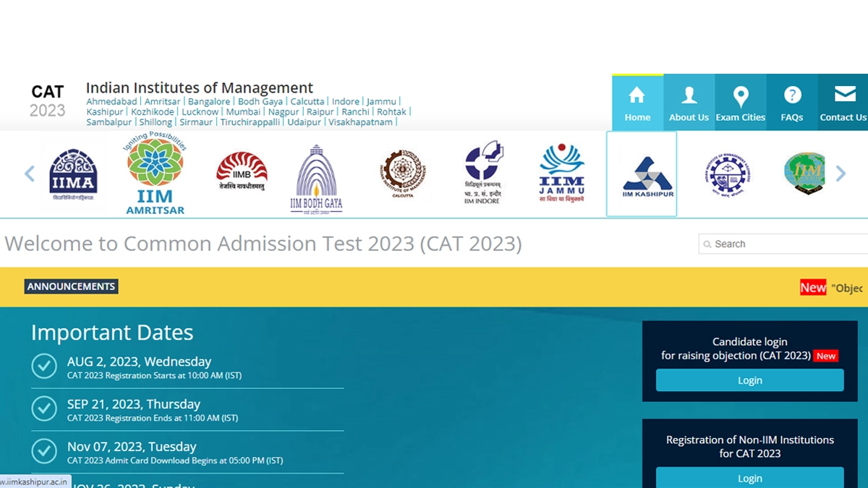Click inside the Search input field
The height and width of the screenshot is (488, 868).
pyautogui.click(x=781, y=244)
